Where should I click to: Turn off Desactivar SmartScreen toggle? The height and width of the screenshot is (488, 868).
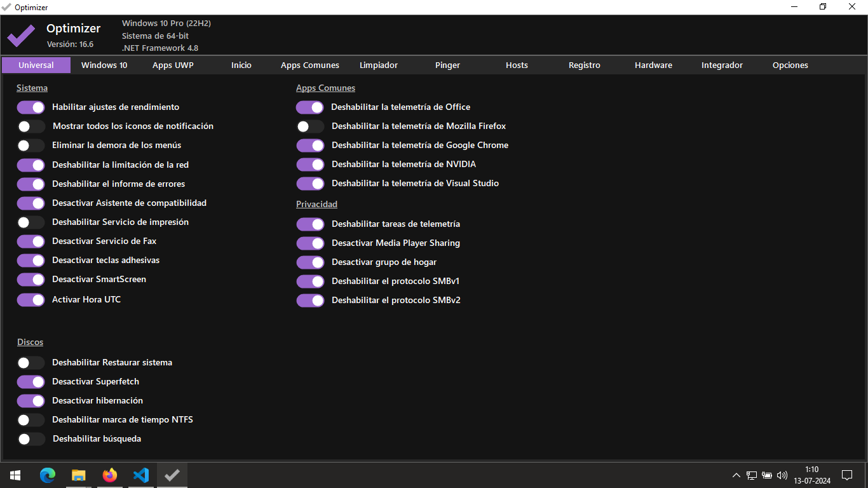[31, 280]
